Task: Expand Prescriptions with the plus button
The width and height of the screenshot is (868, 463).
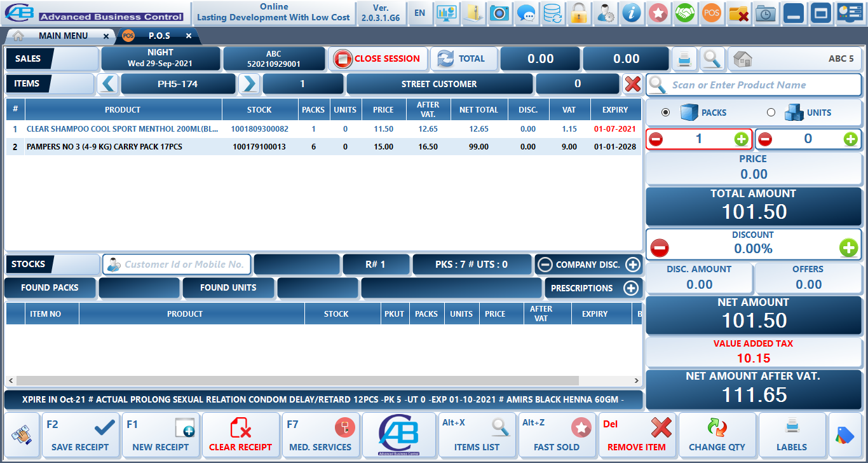Action: pos(630,288)
